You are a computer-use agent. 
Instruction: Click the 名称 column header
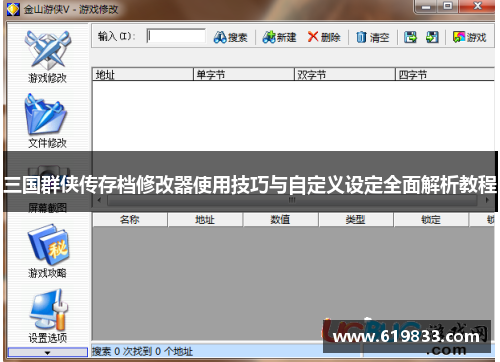(130, 220)
